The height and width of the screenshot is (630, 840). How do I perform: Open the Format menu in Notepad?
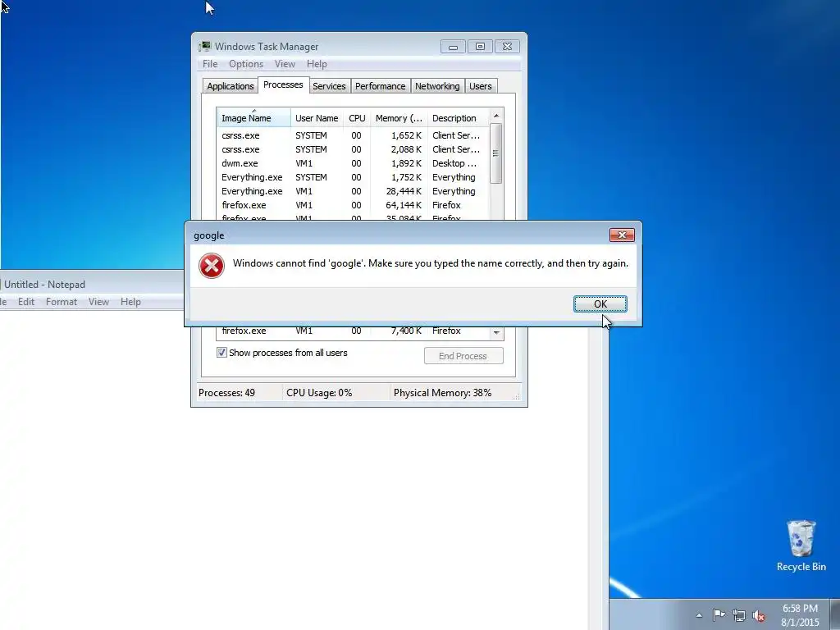[x=61, y=302]
